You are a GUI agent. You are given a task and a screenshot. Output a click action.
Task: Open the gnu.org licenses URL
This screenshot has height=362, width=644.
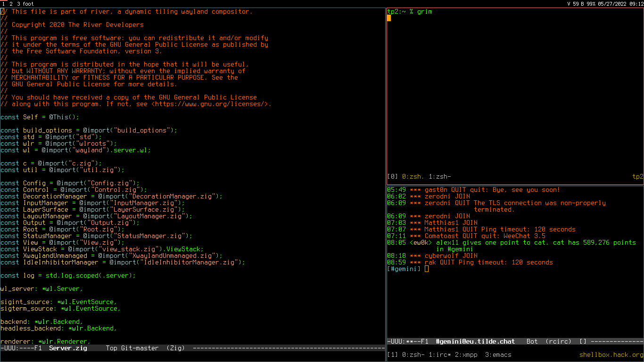211,104
